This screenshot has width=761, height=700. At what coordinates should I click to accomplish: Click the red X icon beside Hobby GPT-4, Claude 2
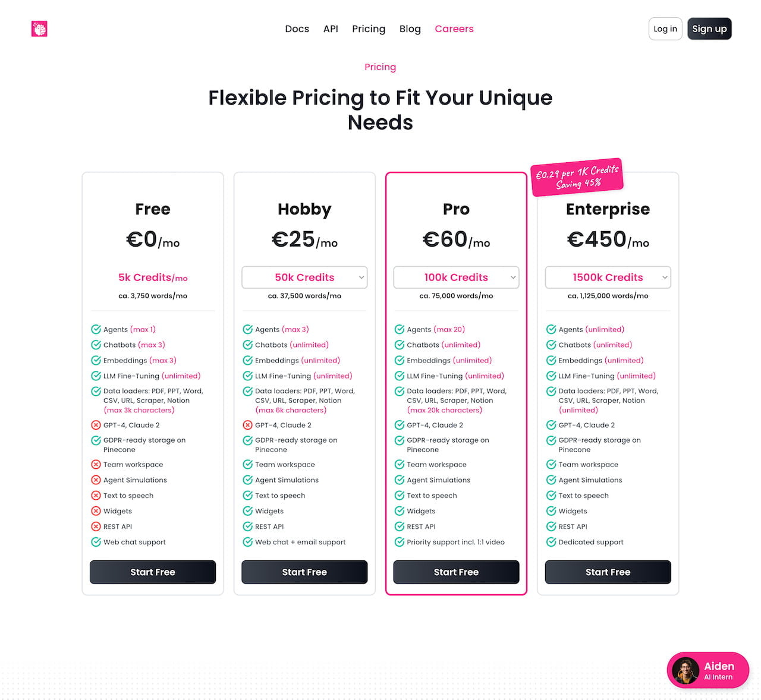coord(247,425)
